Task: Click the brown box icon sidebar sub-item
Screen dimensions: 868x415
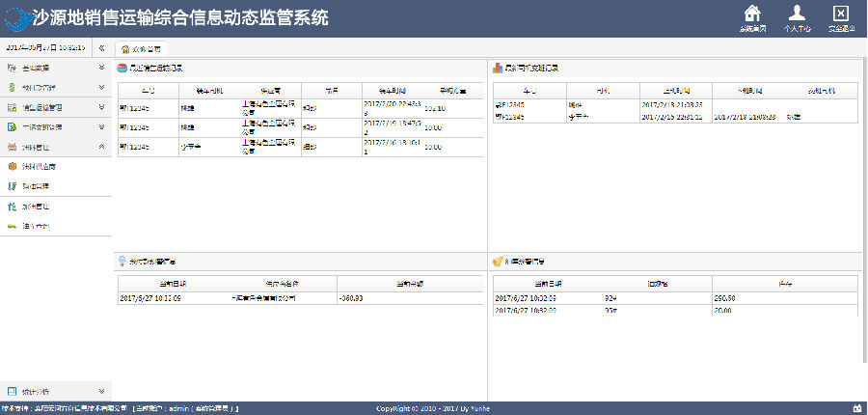Action: click(12, 167)
